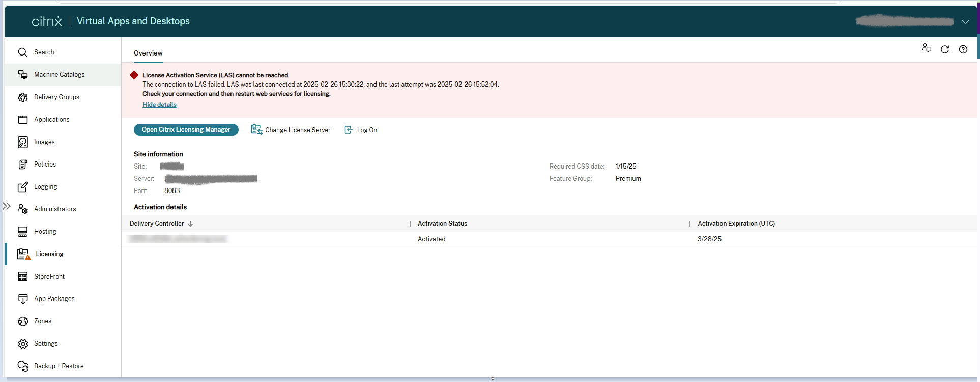Click the Backup + Restore icon
The height and width of the screenshot is (382, 980).
click(x=23, y=366)
